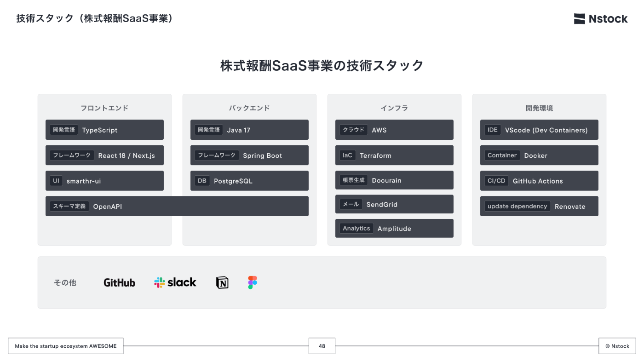The image size is (644, 362).
Task: Click the フロントエンド column heading
Action: 104,108
